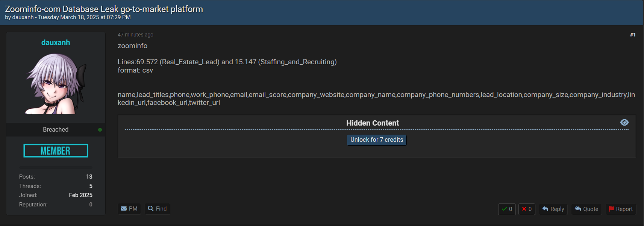Reply to the post by dauxanh

pyautogui.click(x=553, y=209)
